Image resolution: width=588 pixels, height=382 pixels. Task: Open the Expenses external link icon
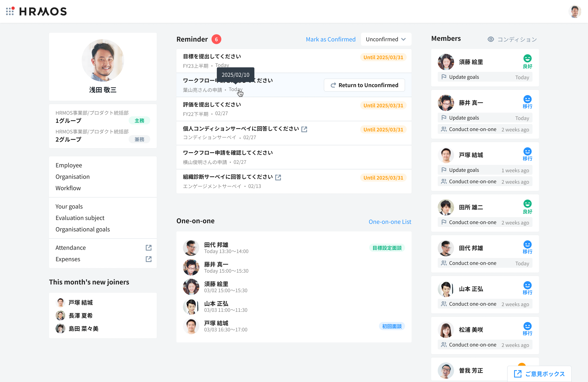(148, 259)
